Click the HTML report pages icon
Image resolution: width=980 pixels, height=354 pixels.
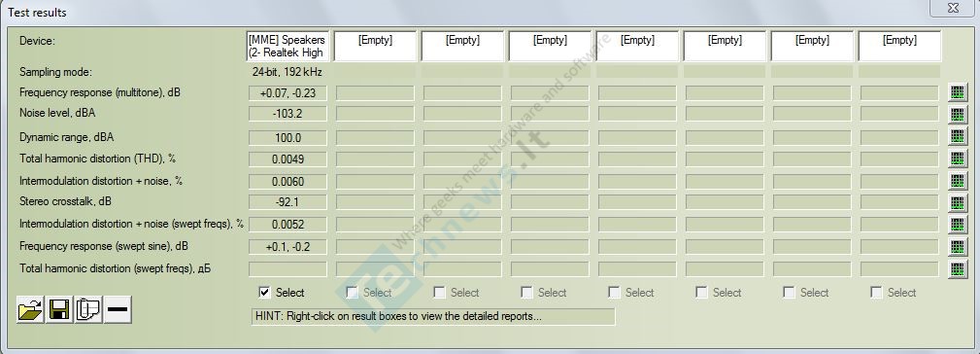tap(88, 309)
